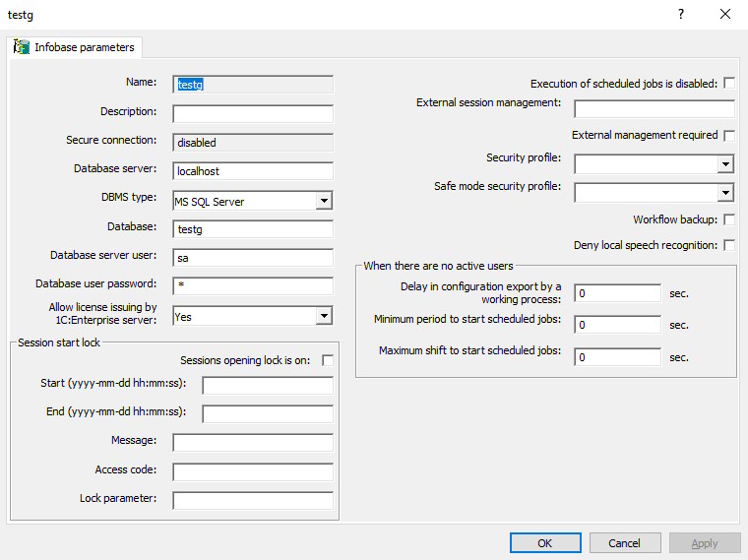Toggle External management required checkbox
748x560 pixels.
tap(729, 135)
